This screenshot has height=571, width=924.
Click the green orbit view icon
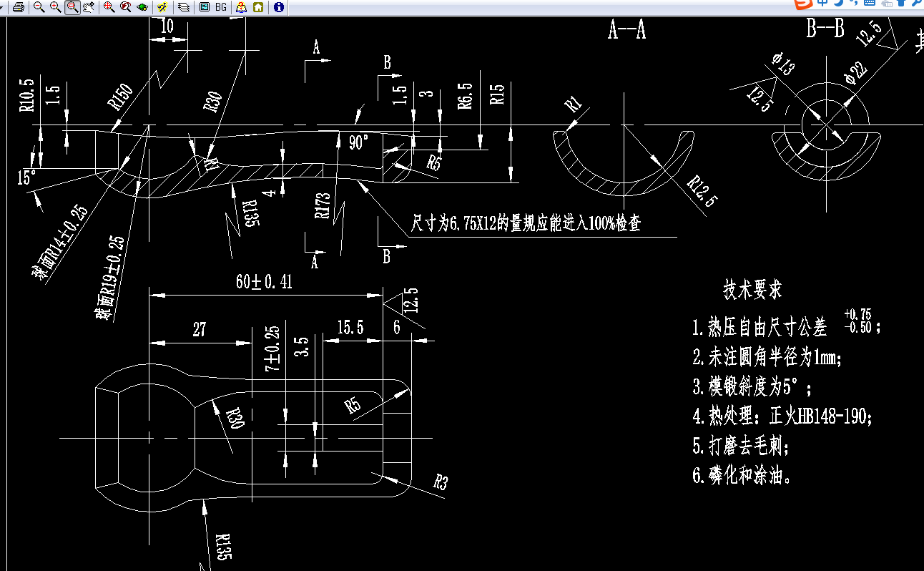tap(142, 7)
